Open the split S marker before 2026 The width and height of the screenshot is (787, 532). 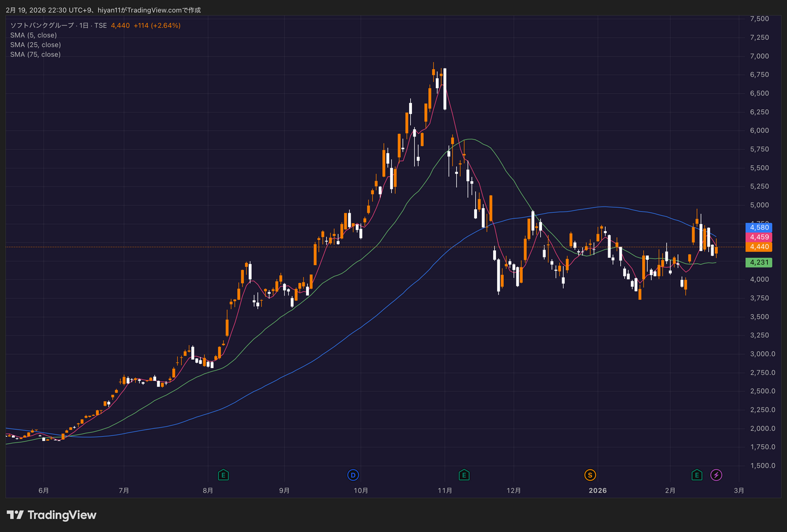590,475
